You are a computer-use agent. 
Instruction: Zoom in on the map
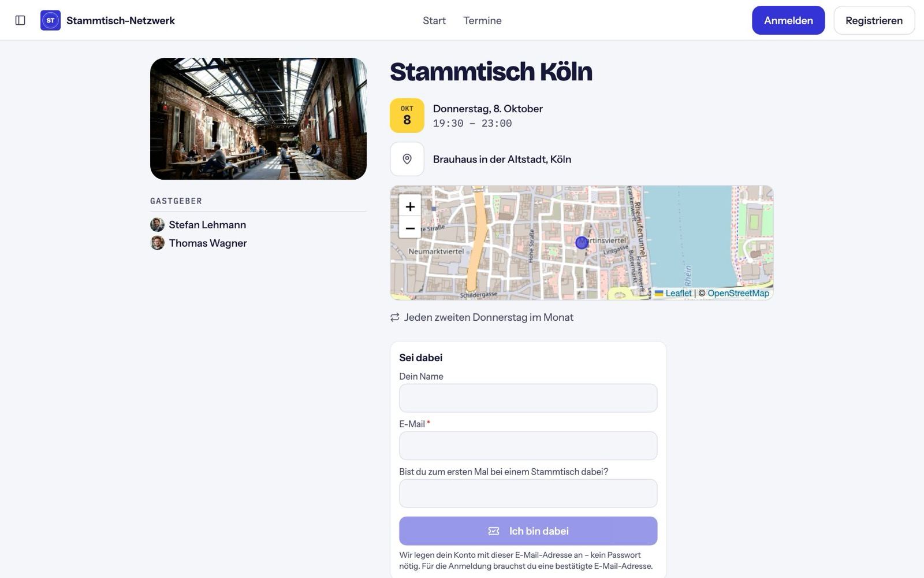click(x=410, y=206)
